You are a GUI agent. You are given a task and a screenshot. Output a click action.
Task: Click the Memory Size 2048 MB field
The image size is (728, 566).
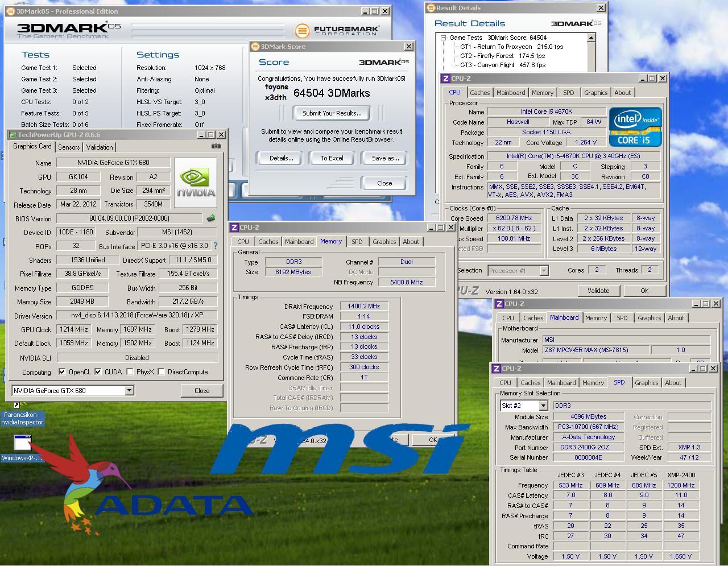pos(82,301)
